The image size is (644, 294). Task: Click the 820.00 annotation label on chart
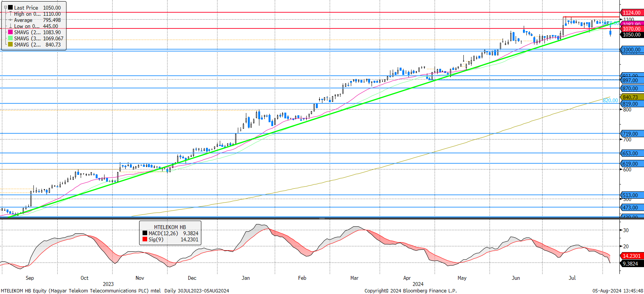pyautogui.click(x=610, y=100)
